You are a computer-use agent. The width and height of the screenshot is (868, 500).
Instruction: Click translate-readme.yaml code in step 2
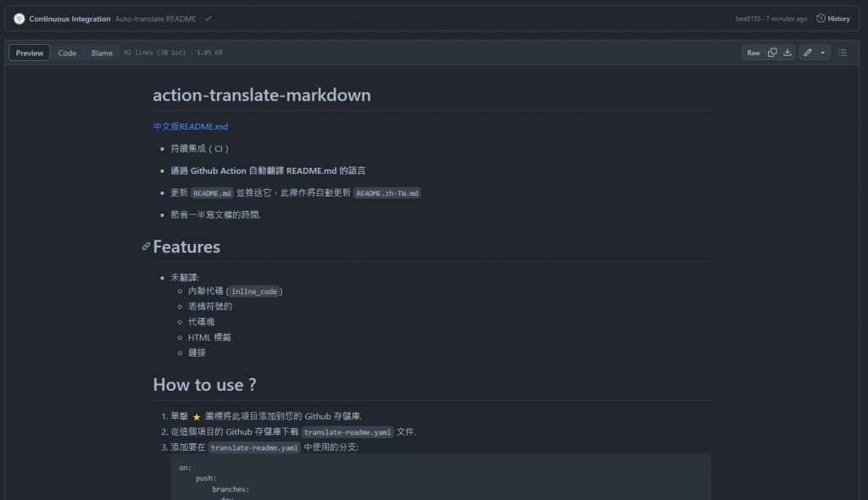(347, 432)
